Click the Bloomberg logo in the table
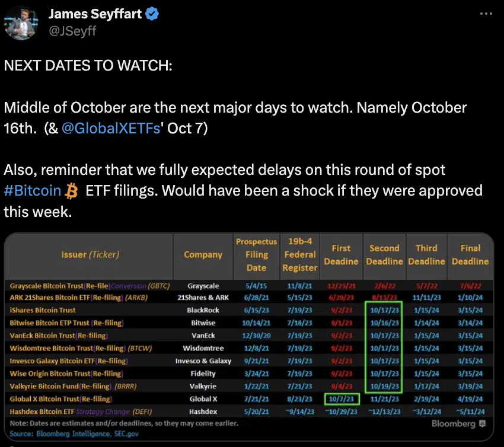This screenshot has height=447, width=504. click(x=458, y=424)
